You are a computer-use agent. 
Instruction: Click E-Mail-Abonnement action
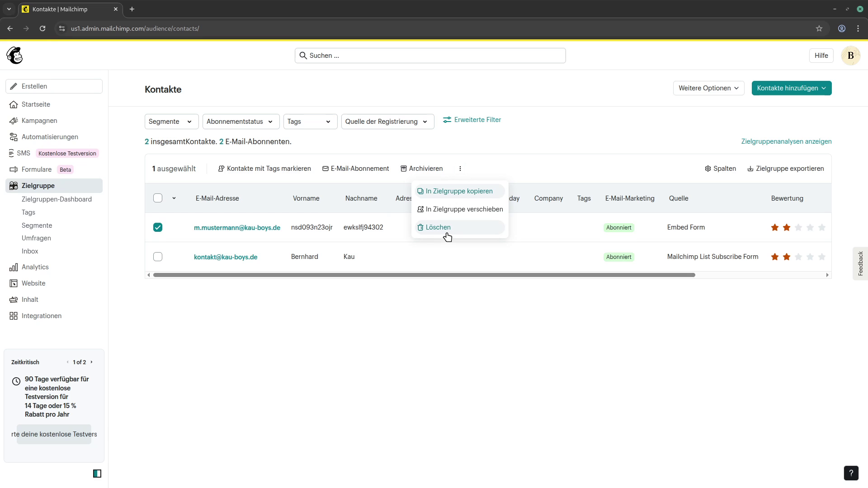click(355, 169)
